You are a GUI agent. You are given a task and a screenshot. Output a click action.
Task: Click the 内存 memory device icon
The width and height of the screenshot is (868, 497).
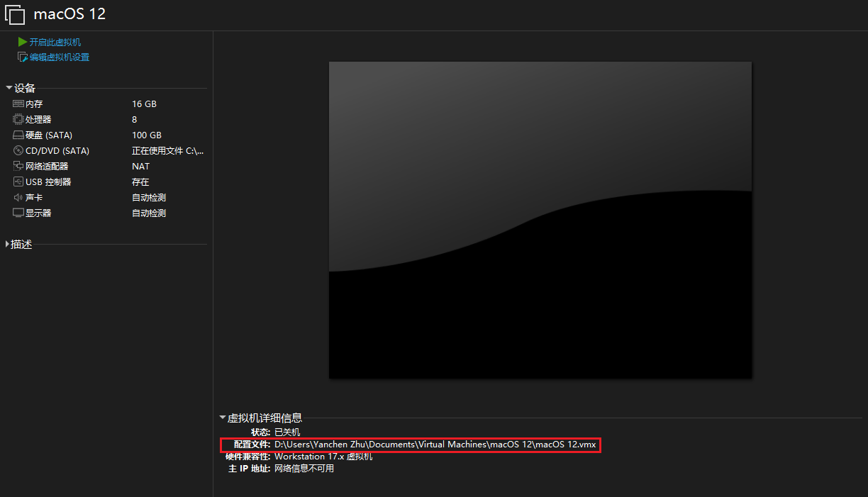pyautogui.click(x=18, y=104)
